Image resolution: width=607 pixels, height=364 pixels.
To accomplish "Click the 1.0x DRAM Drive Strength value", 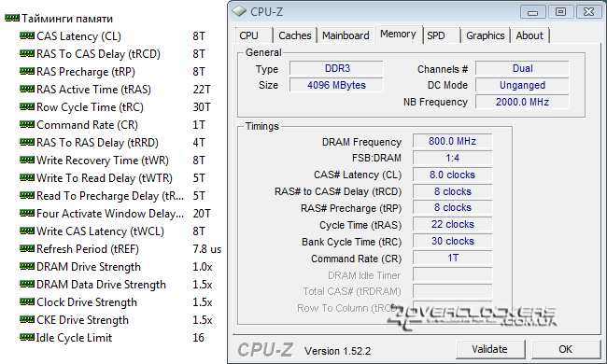I will point(203,267).
